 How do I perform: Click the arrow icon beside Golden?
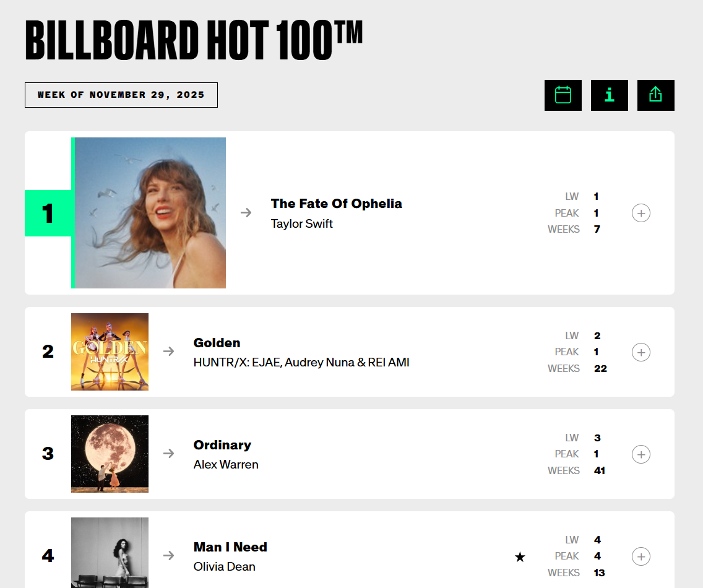coord(169,352)
